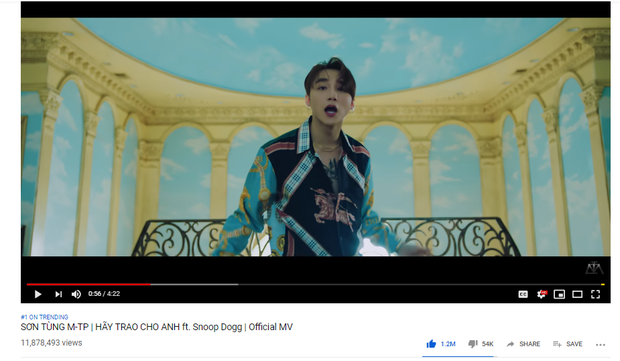Image resolution: width=620 pixels, height=361 pixels.
Task: Click the Share arrow icon
Action: click(x=510, y=344)
